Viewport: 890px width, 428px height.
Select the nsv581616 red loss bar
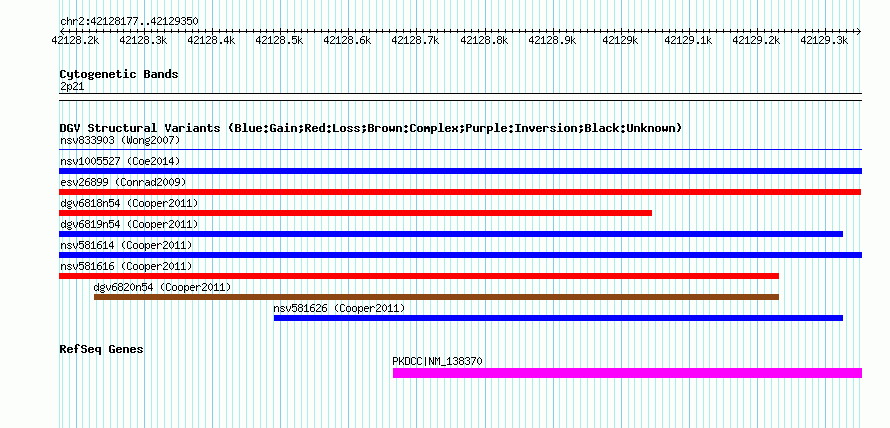[x=419, y=276]
